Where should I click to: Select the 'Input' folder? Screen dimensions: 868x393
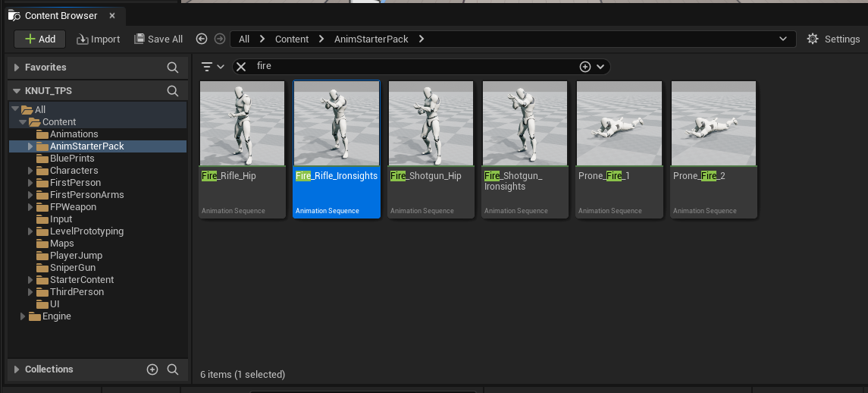61,219
